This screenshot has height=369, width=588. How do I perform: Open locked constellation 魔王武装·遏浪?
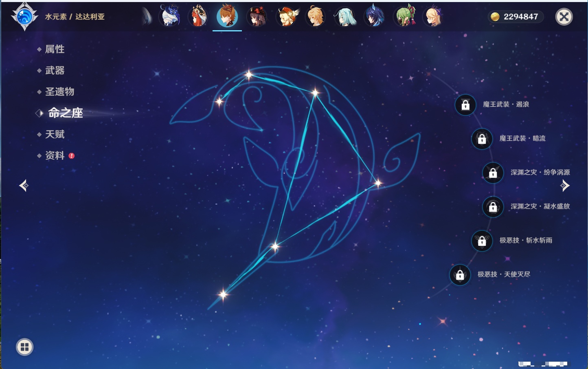465,105
